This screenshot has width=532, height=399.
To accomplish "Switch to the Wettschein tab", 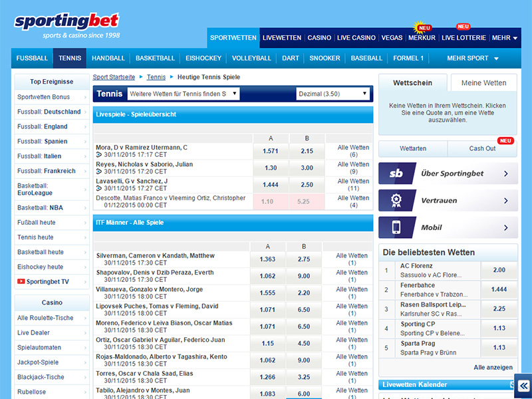I will 412,82.
